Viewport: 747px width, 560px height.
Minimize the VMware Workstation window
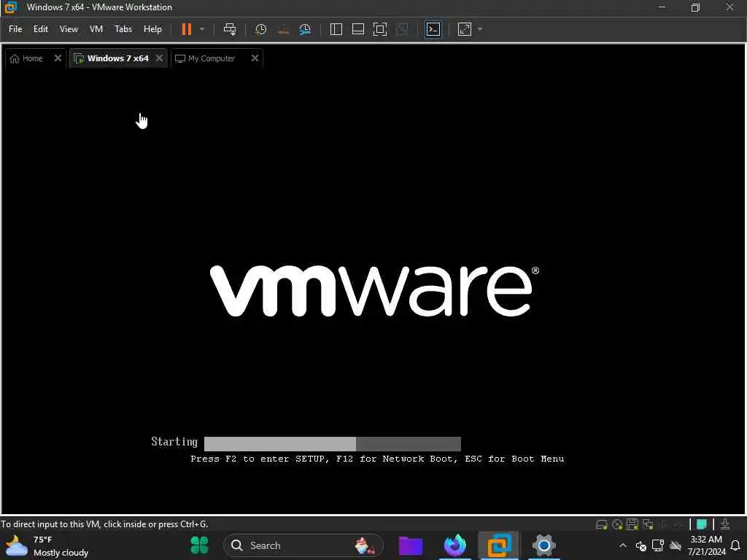(662, 7)
